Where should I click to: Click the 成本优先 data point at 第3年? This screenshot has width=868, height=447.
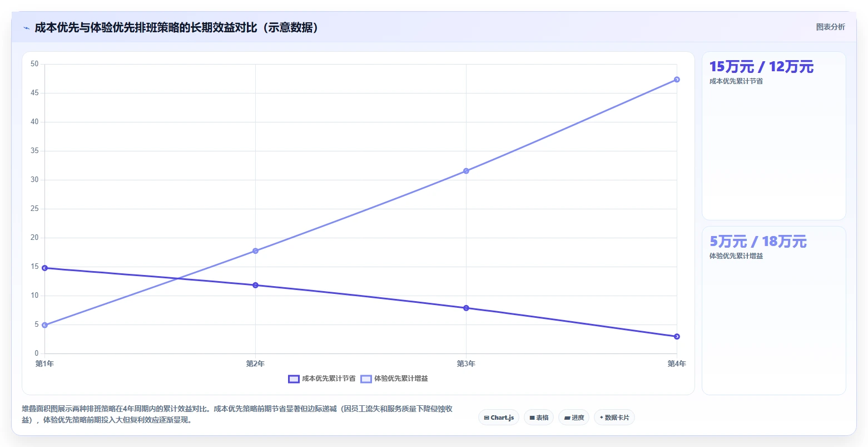[x=466, y=308]
